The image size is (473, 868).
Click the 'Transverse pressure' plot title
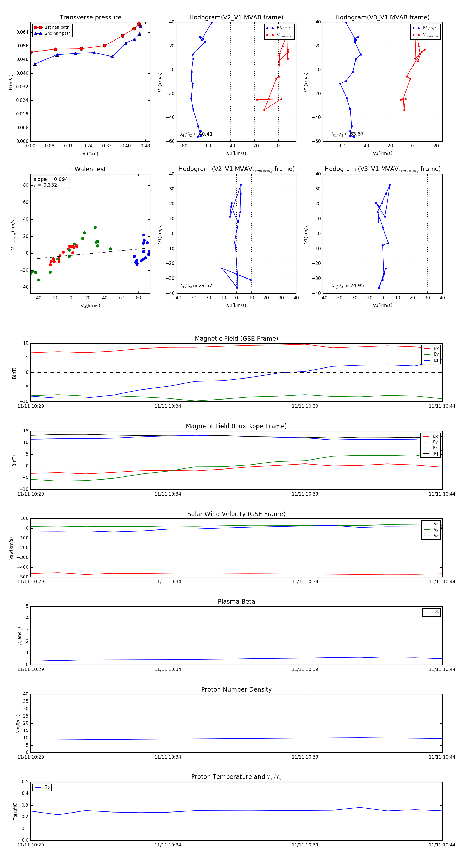[90, 18]
